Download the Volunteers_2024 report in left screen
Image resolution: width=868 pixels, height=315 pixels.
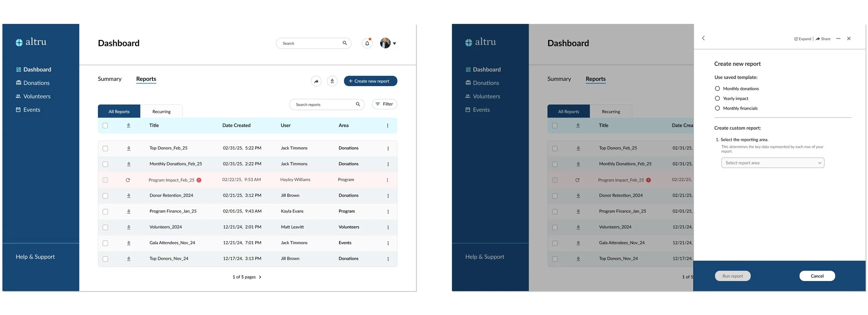[x=128, y=227]
